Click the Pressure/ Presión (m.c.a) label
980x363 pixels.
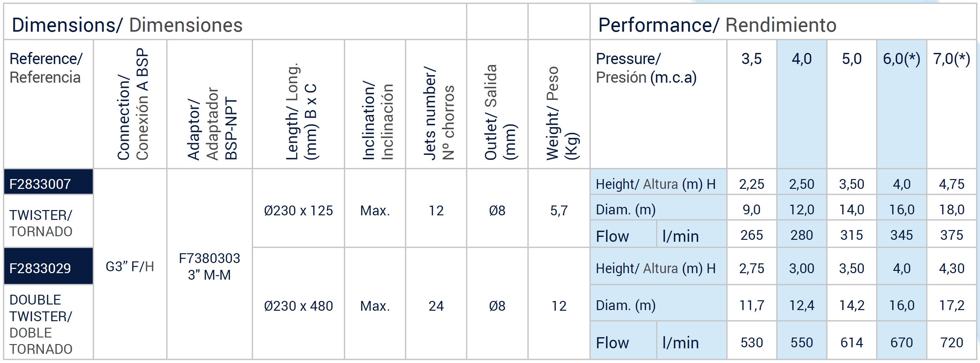646,68
